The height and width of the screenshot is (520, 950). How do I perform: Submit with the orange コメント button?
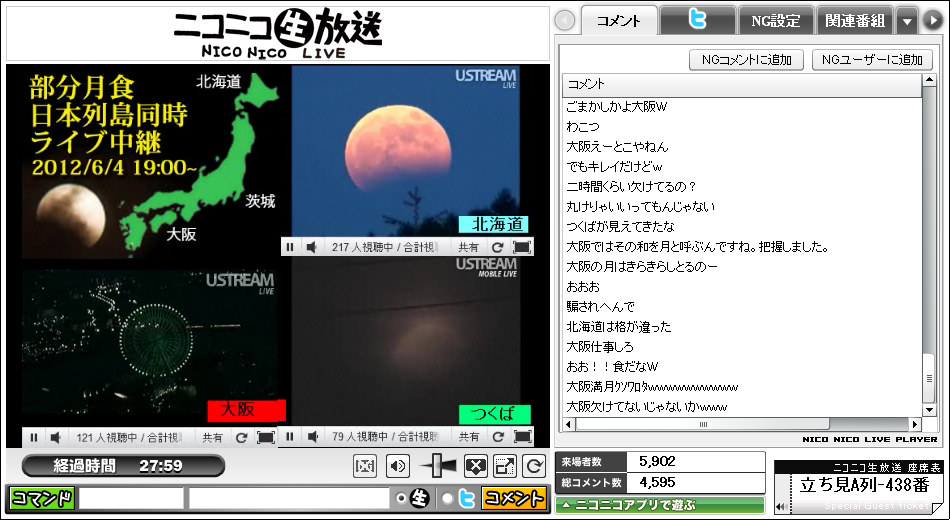click(514, 499)
